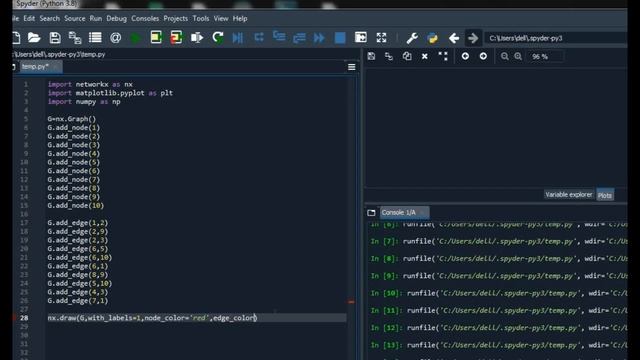Save the plot in the Plots pane
Screen dimensions: 640x360
(371, 56)
